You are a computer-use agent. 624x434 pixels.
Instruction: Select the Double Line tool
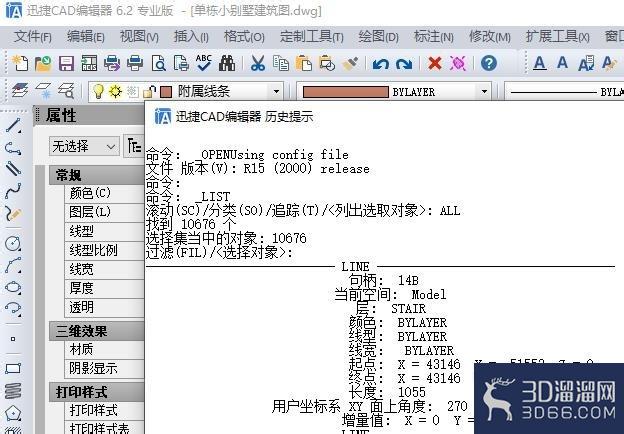[13, 169]
